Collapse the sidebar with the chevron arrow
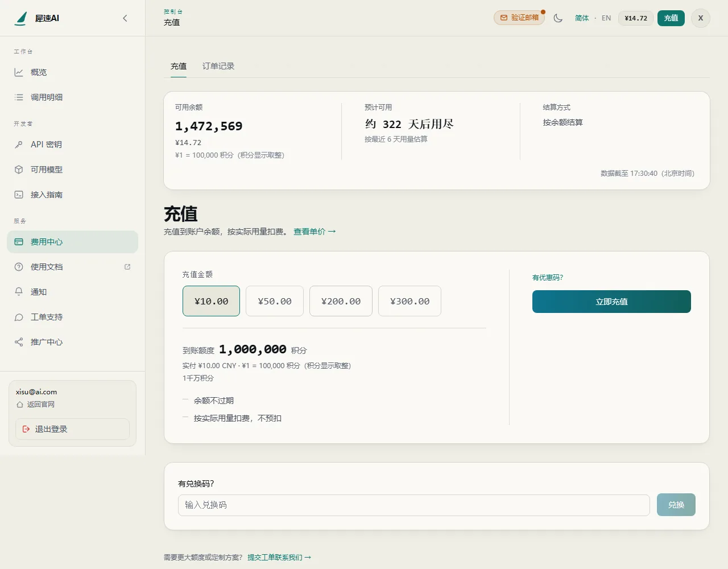728x569 pixels. click(x=125, y=18)
